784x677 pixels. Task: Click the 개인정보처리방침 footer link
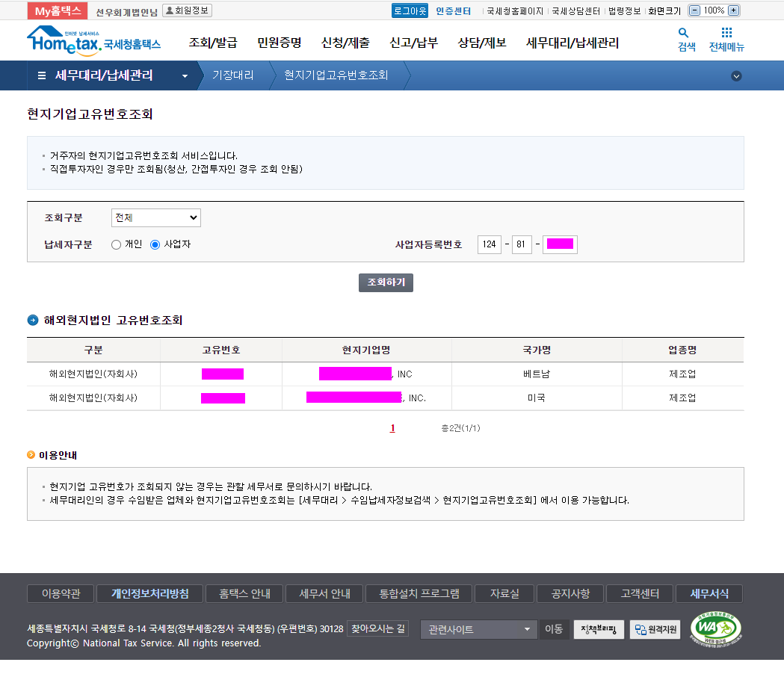(x=149, y=594)
